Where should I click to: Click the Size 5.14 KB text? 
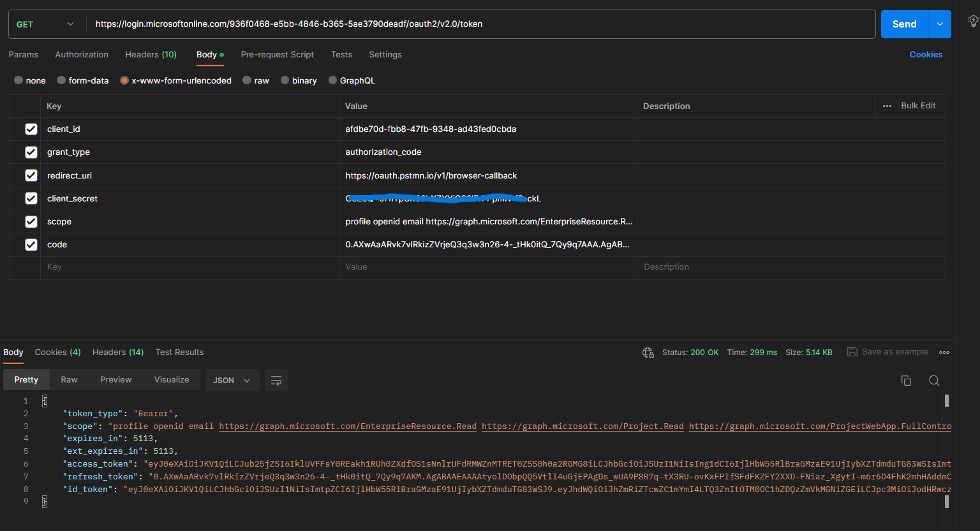click(x=809, y=353)
